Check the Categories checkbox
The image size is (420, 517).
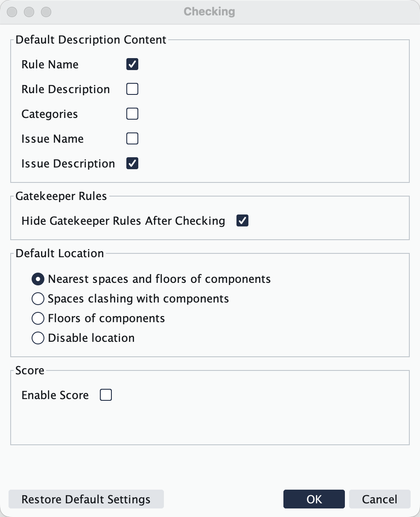(132, 114)
